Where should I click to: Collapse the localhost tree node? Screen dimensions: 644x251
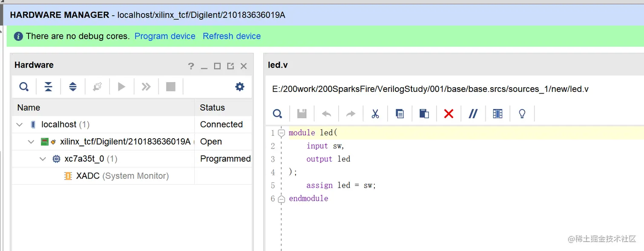(19, 125)
